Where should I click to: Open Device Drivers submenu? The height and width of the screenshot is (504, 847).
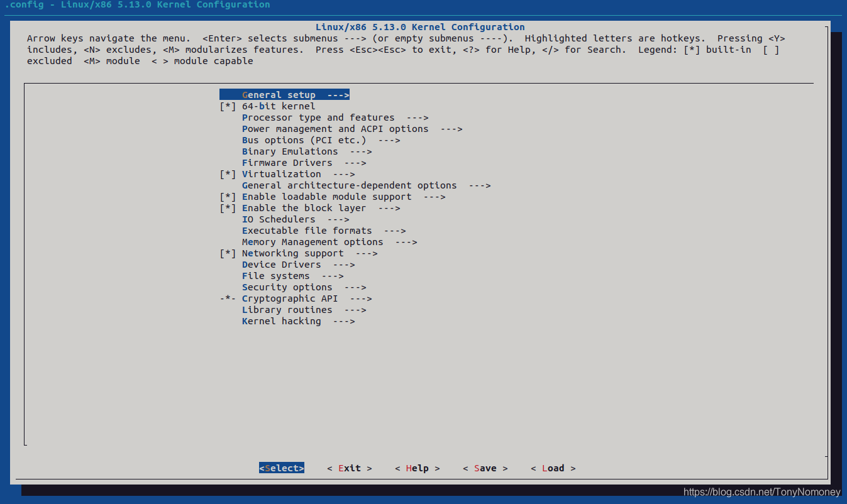pyautogui.click(x=299, y=265)
